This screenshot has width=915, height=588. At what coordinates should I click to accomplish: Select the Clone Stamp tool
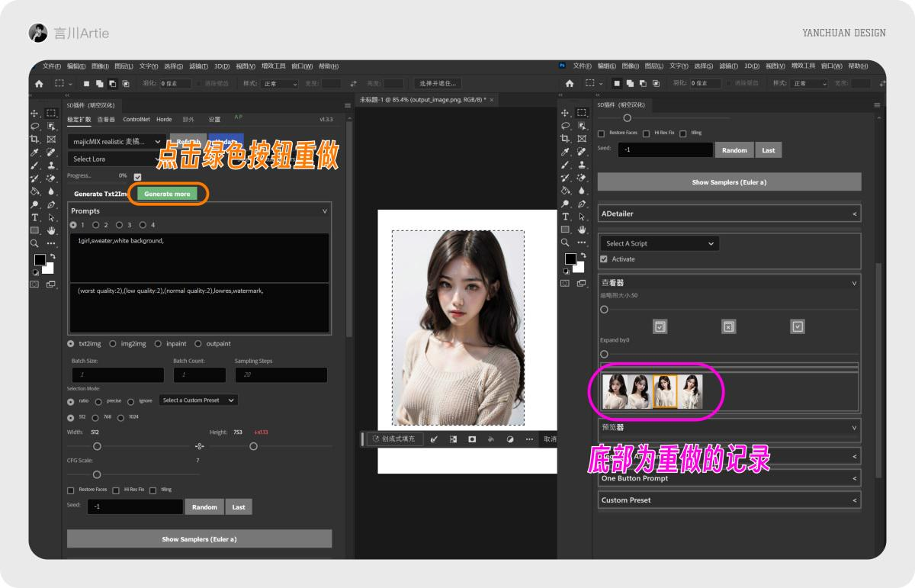(x=50, y=166)
